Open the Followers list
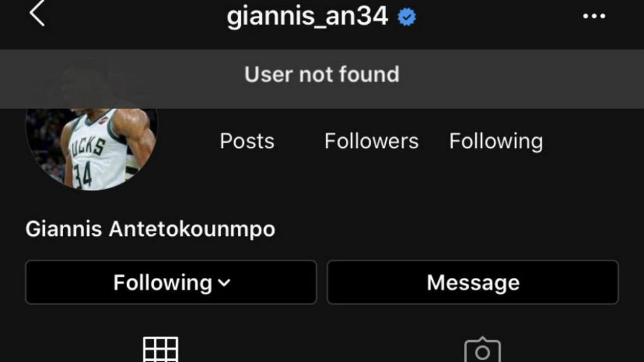The image size is (644, 362). (x=371, y=141)
